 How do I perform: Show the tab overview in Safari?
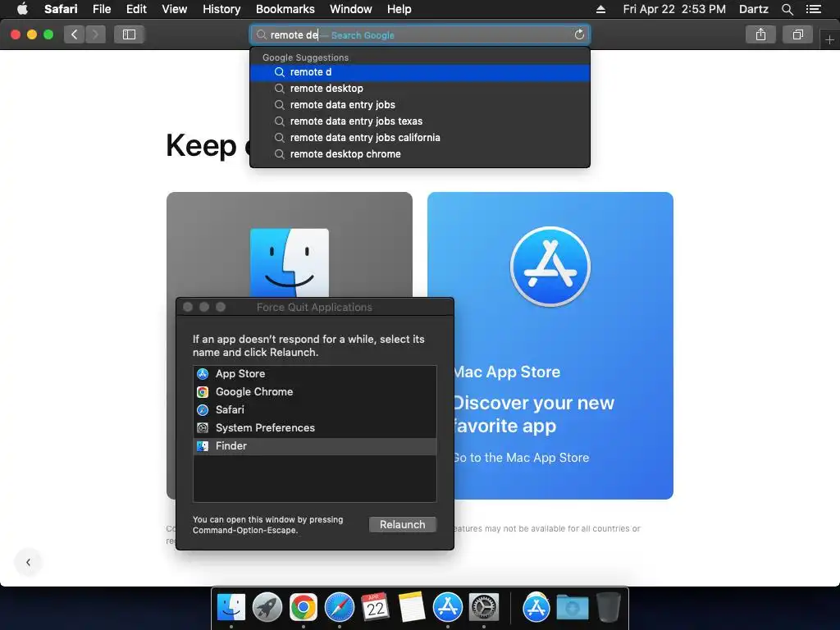click(x=797, y=34)
